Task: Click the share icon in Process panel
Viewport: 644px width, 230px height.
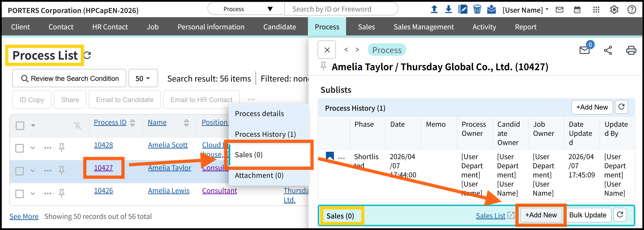Action: [x=608, y=50]
